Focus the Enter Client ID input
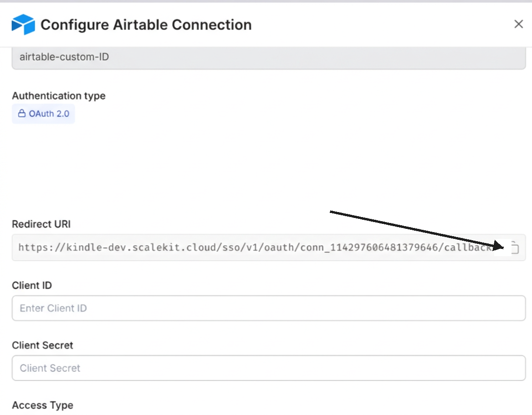The image size is (532, 415). tap(269, 308)
